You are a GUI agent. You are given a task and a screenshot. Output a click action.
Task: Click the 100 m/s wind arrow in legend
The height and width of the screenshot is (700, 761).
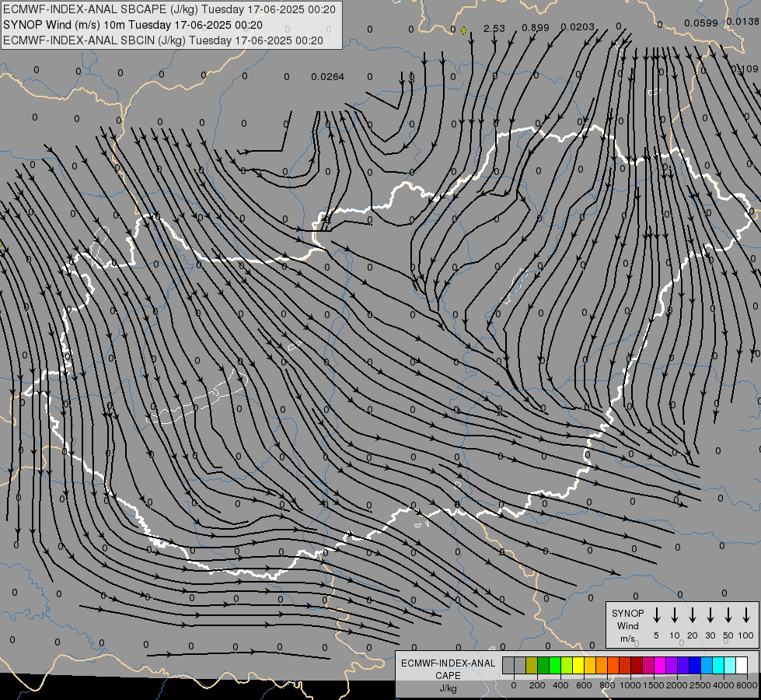pos(746,615)
